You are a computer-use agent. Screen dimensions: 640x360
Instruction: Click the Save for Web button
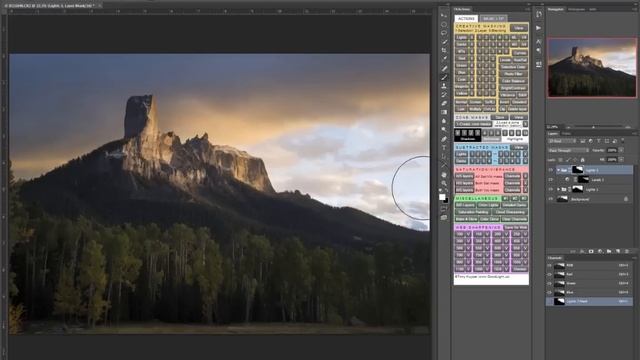click(516, 227)
